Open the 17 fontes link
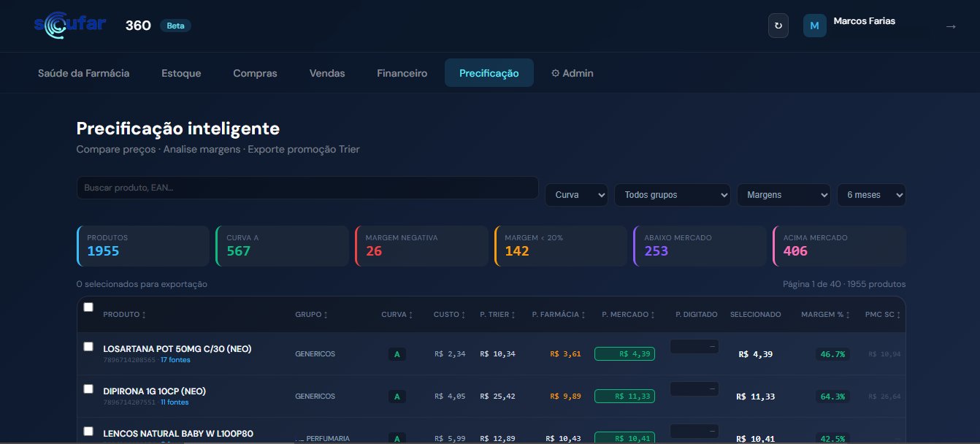The image size is (980, 444). (175, 360)
